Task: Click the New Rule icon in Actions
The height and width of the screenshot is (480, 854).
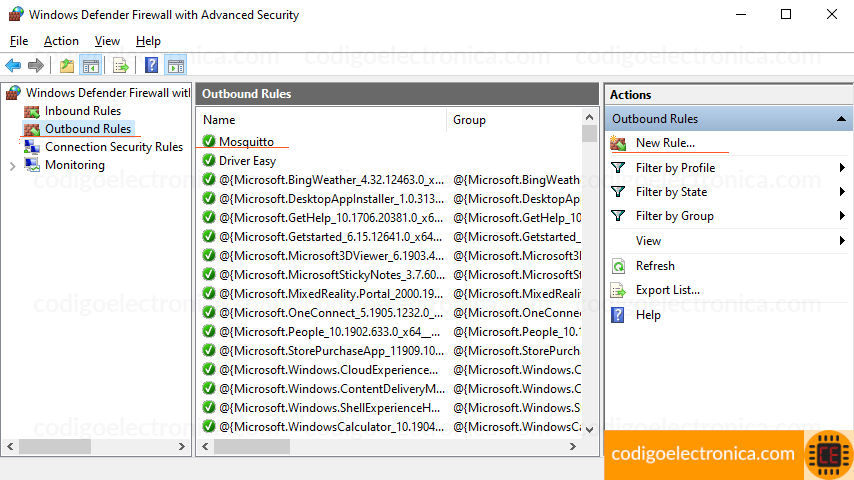Action: coord(618,143)
